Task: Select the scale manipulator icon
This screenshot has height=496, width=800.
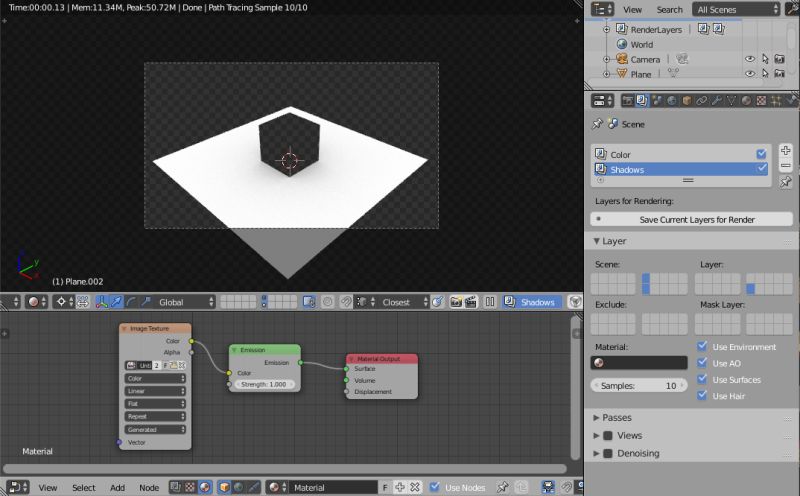Action: [x=146, y=302]
